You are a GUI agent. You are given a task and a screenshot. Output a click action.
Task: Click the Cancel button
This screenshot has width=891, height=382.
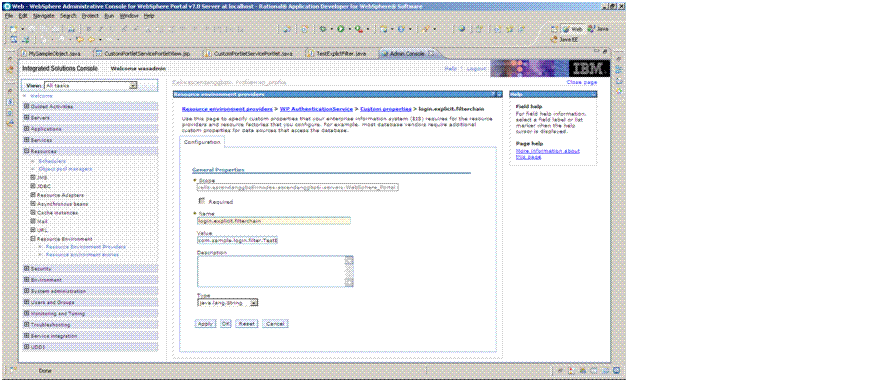275,323
